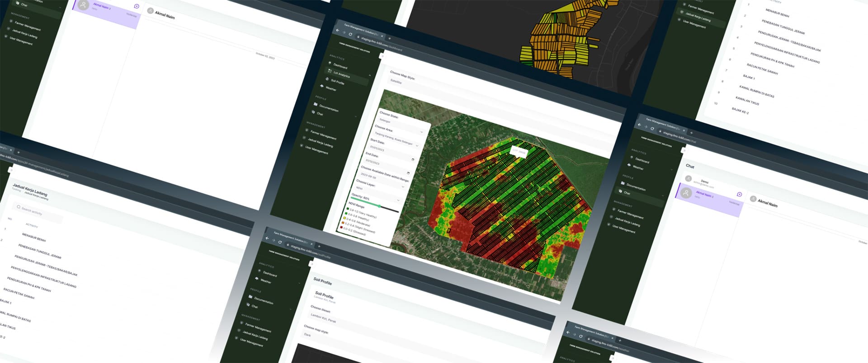Open Choose State Selangor dropdown

point(401,126)
